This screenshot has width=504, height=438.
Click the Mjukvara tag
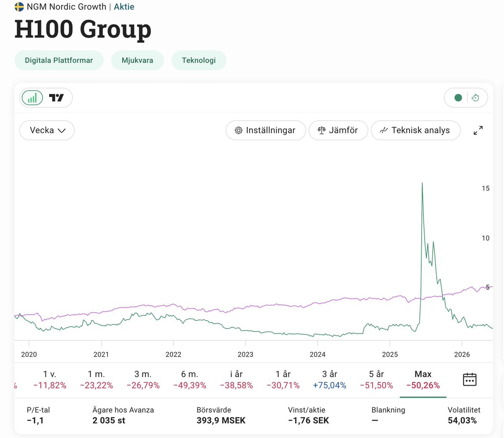137,60
